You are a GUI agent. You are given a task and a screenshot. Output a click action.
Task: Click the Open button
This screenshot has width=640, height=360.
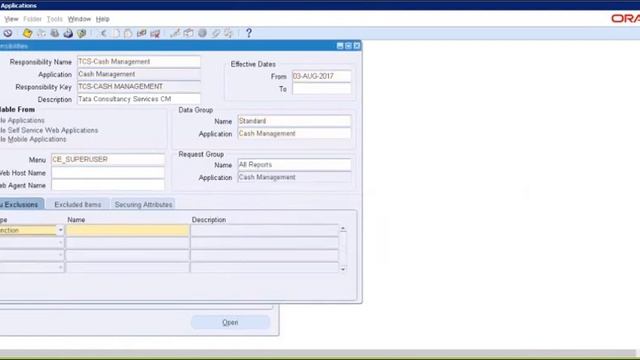click(230, 322)
